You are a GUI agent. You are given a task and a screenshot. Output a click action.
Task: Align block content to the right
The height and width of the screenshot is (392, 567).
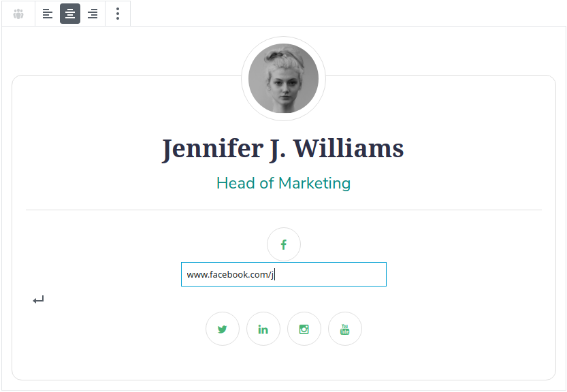[x=93, y=14]
